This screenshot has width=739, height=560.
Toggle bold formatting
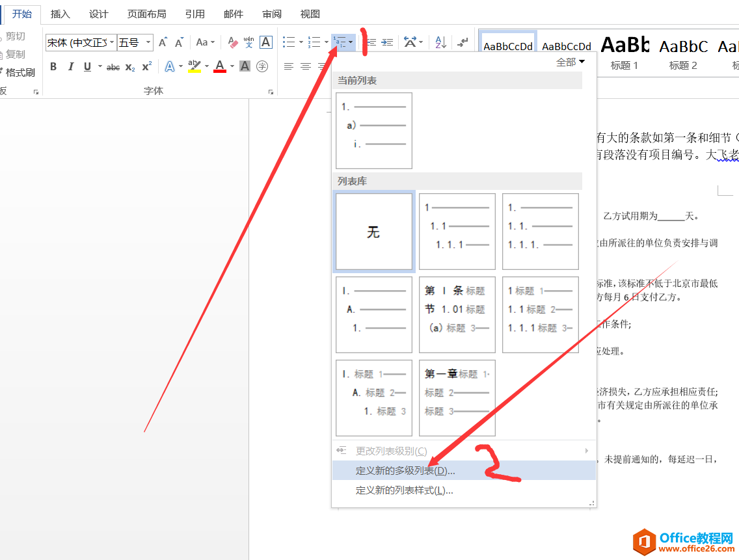53,66
